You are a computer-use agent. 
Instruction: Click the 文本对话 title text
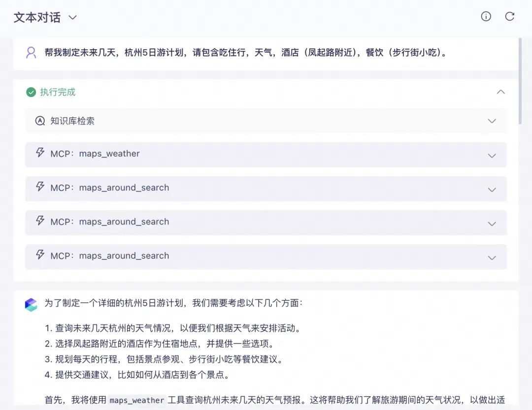click(37, 17)
